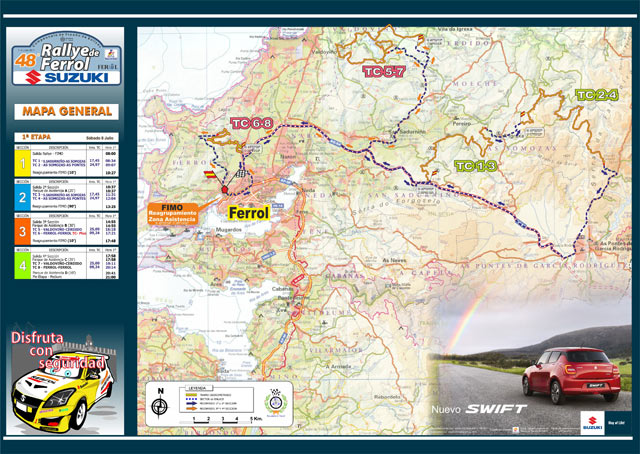Click the Mugardos place name

pos(229,229)
